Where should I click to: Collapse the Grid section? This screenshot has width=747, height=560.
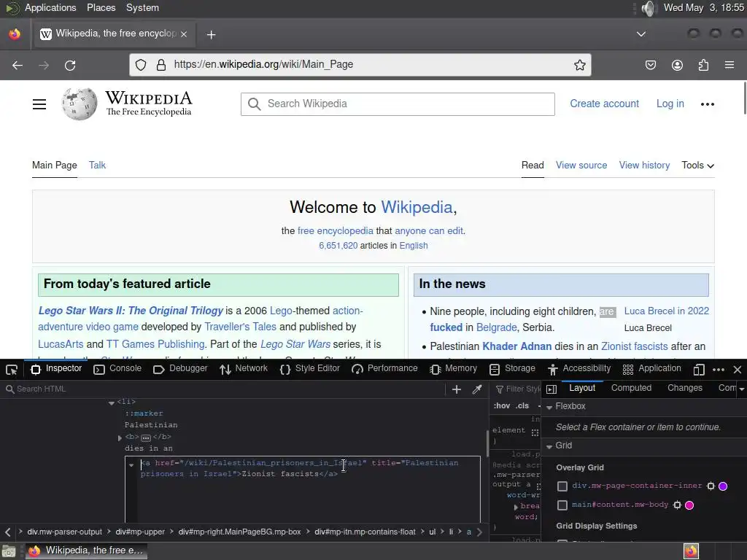point(549,447)
